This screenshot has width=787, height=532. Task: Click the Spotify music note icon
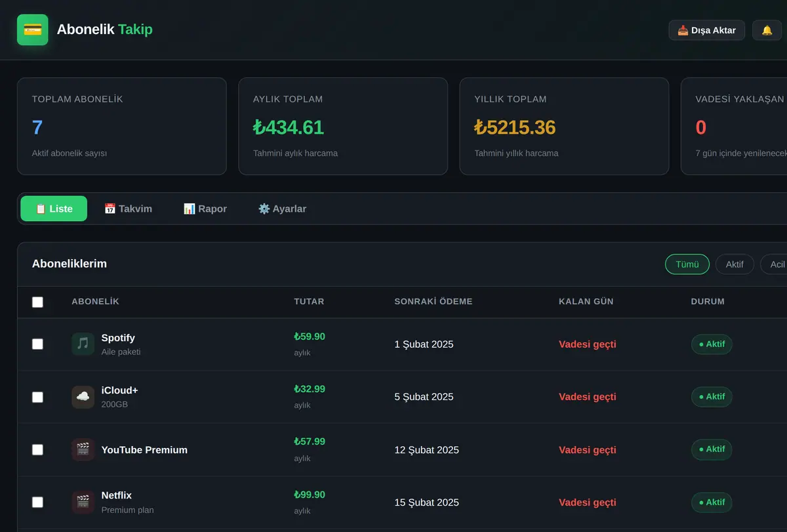click(x=83, y=344)
